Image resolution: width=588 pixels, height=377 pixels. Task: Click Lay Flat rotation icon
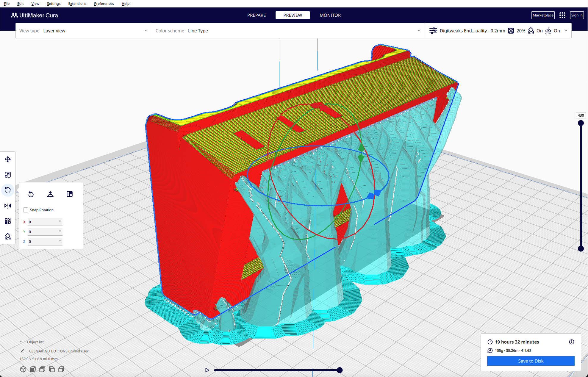[x=50, y=194]
